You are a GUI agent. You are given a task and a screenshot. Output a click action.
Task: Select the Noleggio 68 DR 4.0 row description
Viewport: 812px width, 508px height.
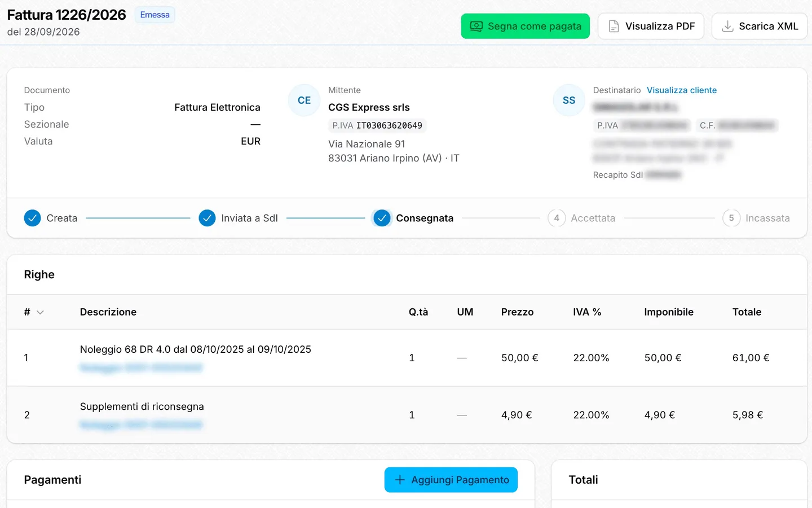pyautogui.click(x=196, y=349)
